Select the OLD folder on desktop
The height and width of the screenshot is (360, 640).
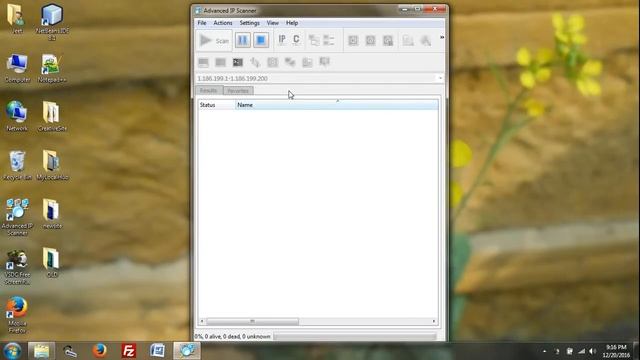click(52, 263)
